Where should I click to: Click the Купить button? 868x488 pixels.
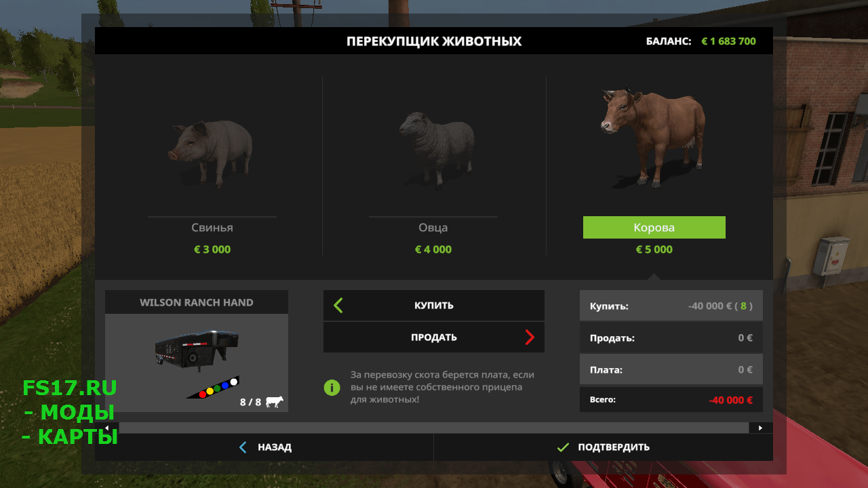(x=434, y=305)
